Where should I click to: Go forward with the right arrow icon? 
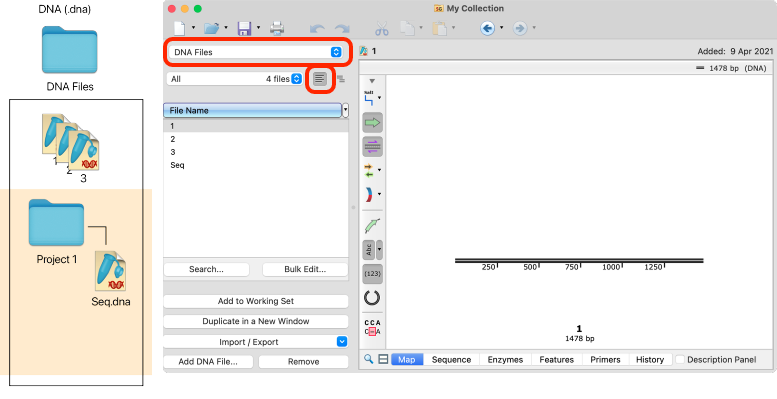click(520, 28)
